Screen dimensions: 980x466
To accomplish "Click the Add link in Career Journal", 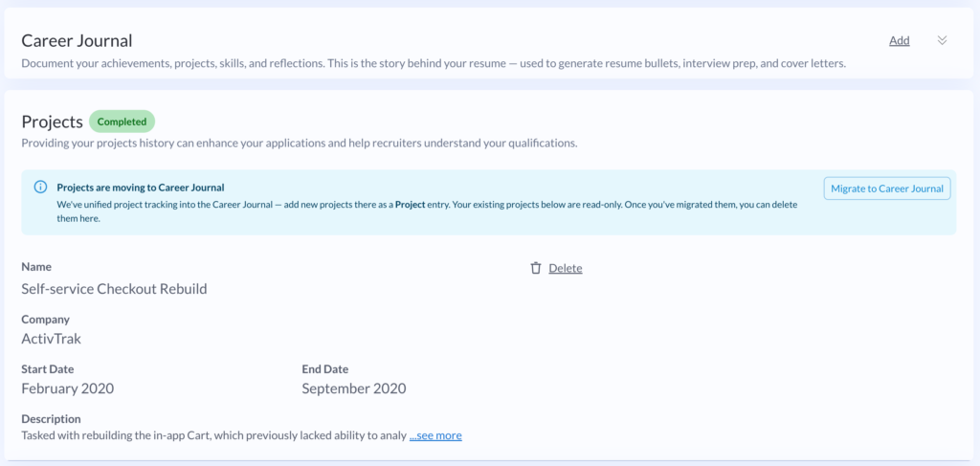I will click(x=899, y=40).
